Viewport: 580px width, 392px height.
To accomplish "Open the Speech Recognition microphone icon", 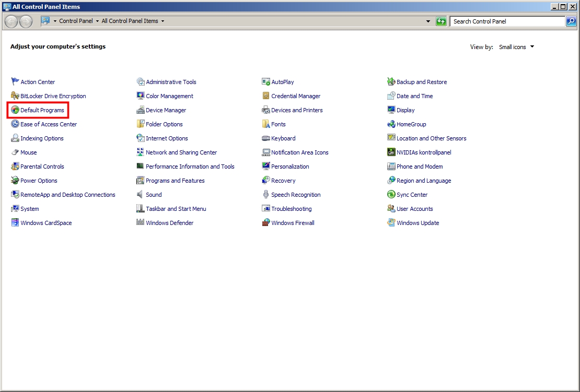I will [265, 194].
